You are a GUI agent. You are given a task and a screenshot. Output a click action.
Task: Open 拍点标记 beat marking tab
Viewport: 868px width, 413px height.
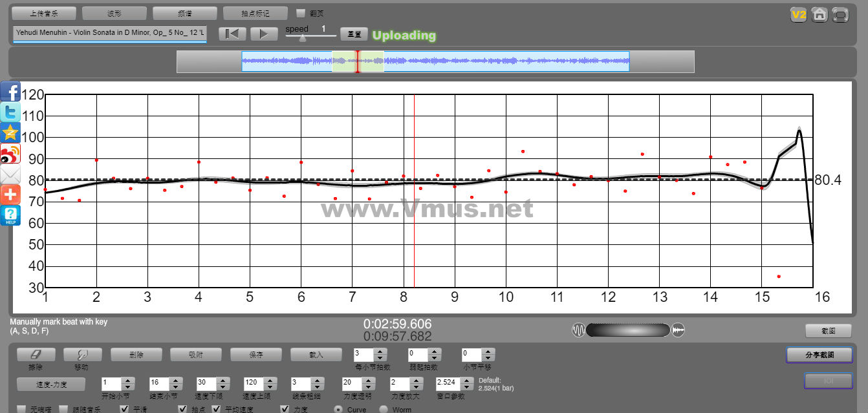tap(255, 13)
